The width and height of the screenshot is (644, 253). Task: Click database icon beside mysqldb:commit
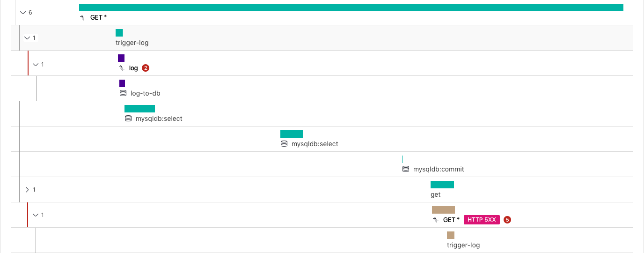(406, 169)
